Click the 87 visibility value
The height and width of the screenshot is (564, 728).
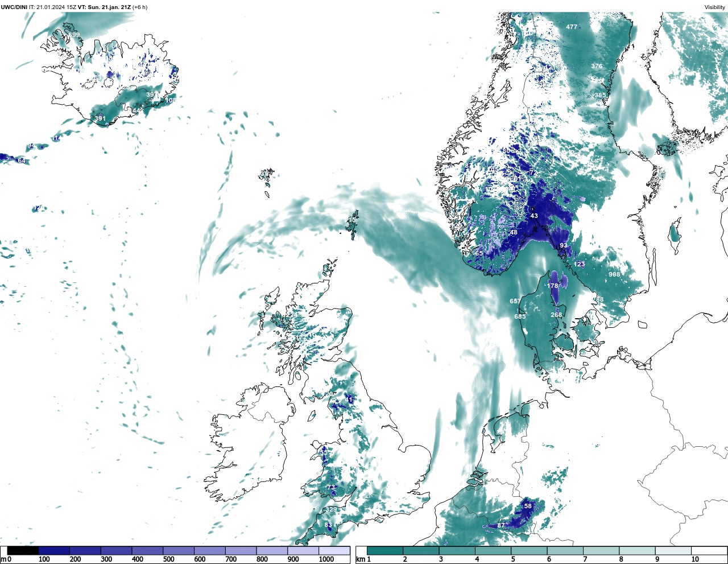tap(501, 525)
